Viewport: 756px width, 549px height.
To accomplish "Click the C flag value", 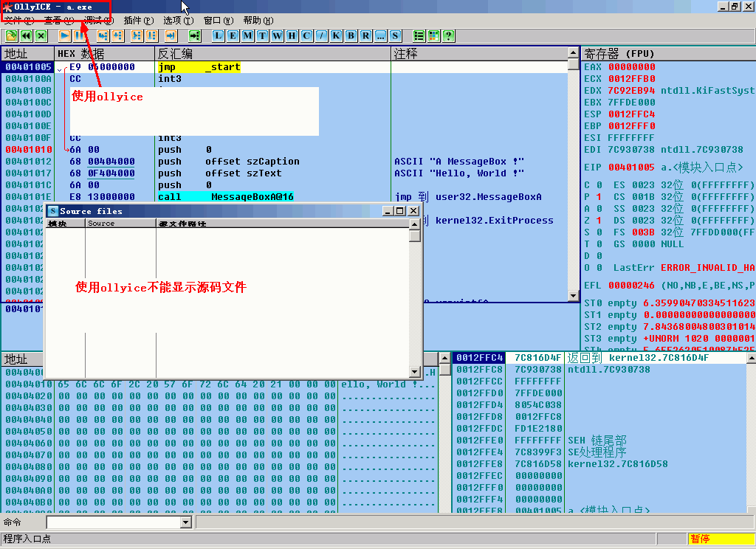I will coord(599,185).
